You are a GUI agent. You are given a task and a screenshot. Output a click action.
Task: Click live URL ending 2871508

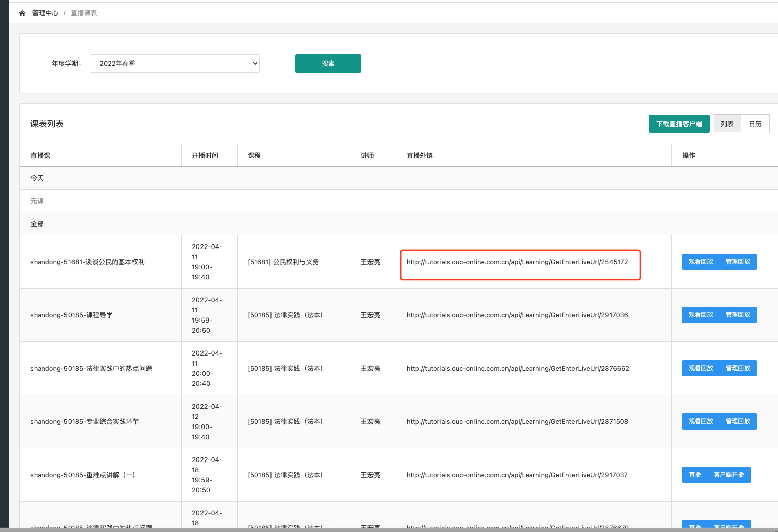click(517, 421)
